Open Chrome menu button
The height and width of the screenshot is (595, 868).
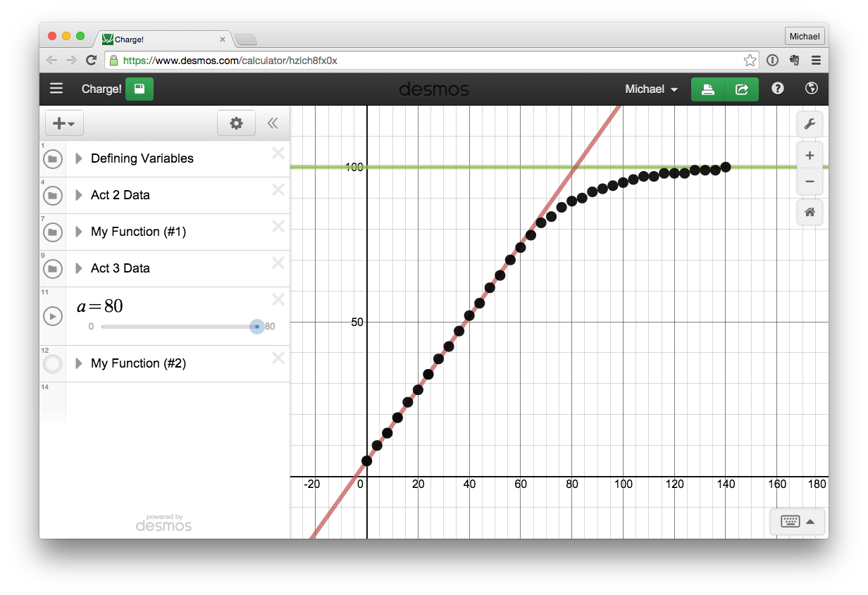(816, 61)
